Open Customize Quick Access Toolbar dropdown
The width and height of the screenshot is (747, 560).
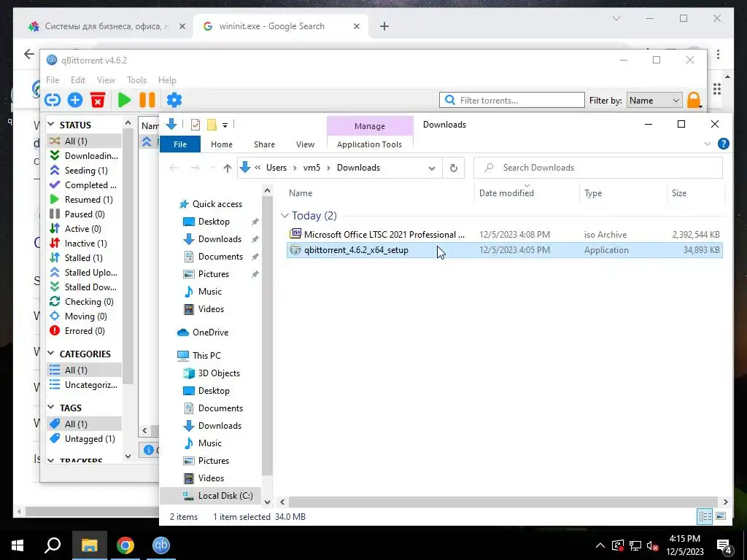(x=225, y=125)
